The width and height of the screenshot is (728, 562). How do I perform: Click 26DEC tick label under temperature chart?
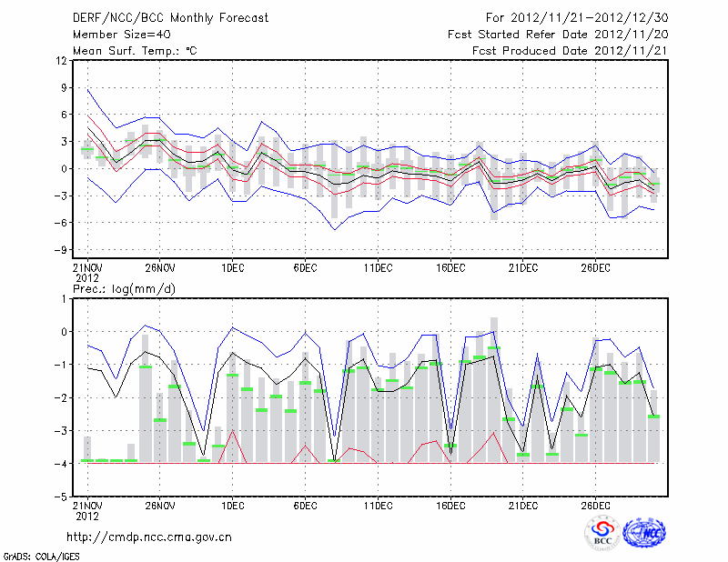tap(596, 268)
